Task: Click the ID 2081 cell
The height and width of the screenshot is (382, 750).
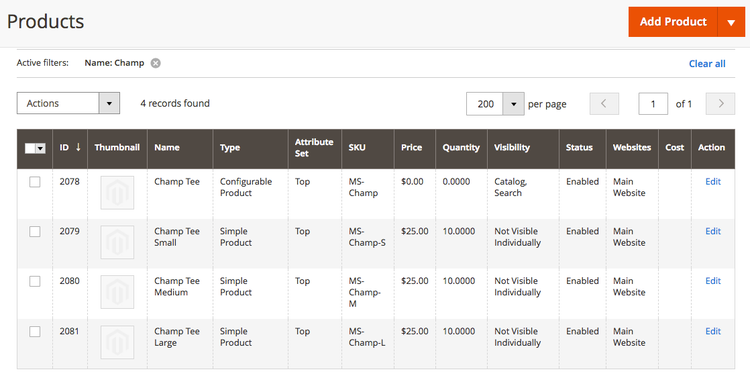Action: point(70,344)
